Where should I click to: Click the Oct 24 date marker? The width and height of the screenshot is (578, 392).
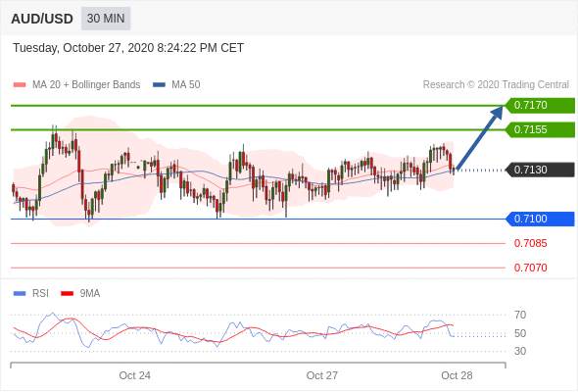[134, 375]
